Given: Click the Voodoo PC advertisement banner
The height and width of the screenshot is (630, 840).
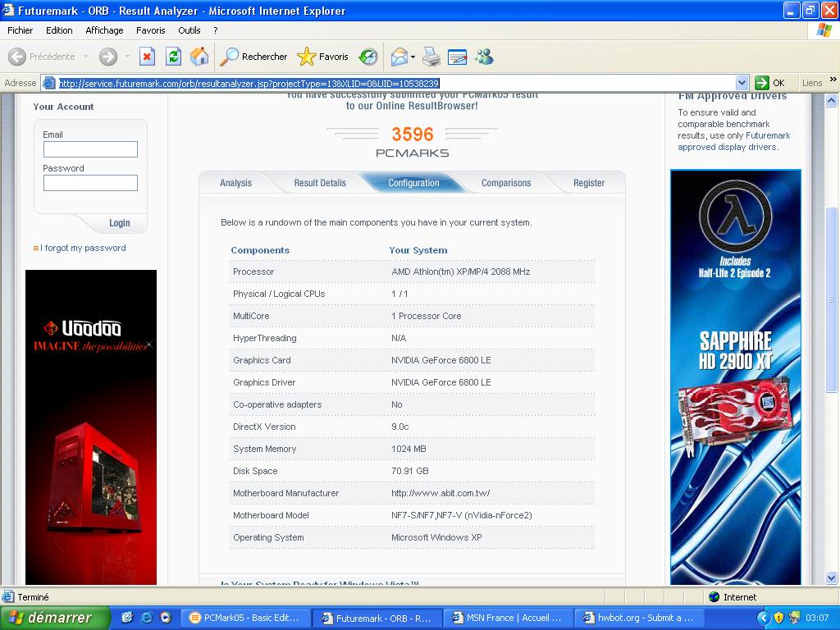Looking at the screenshot, I should tap(91, 427).
